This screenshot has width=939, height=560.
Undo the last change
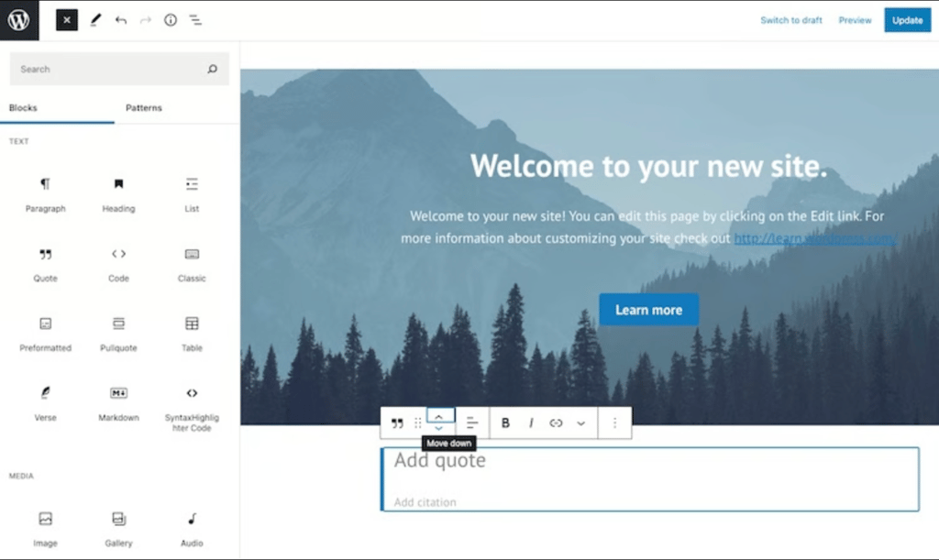click(x=121, y=20)
